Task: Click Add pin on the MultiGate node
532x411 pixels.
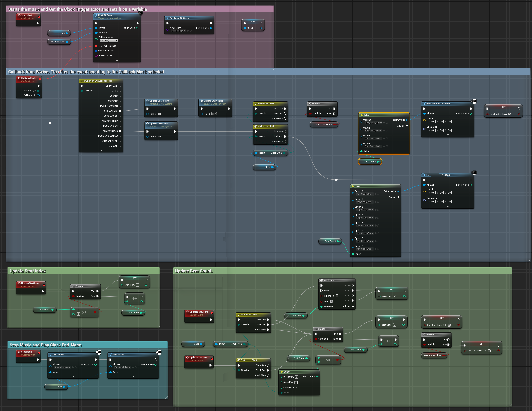Action: [x=353, y=307]
